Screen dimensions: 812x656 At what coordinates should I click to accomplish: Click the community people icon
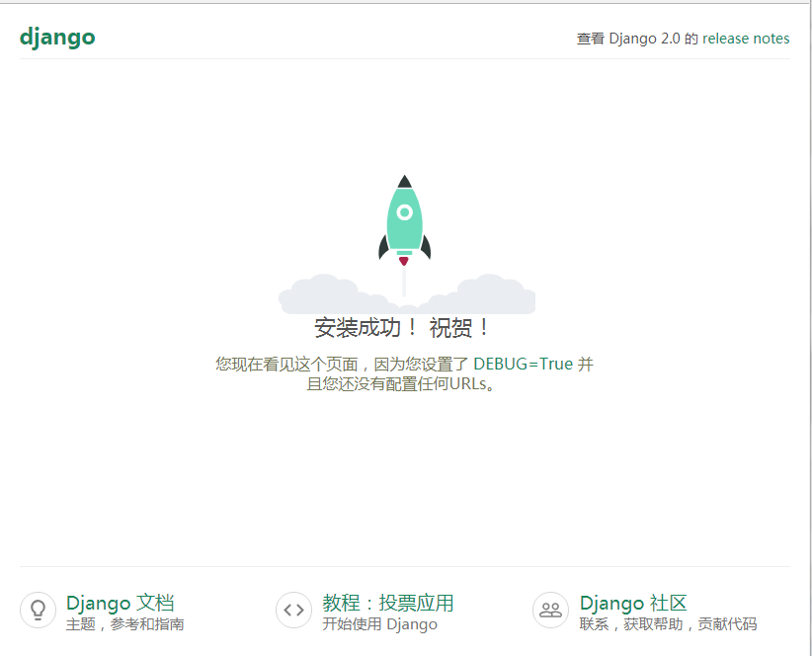550,610
